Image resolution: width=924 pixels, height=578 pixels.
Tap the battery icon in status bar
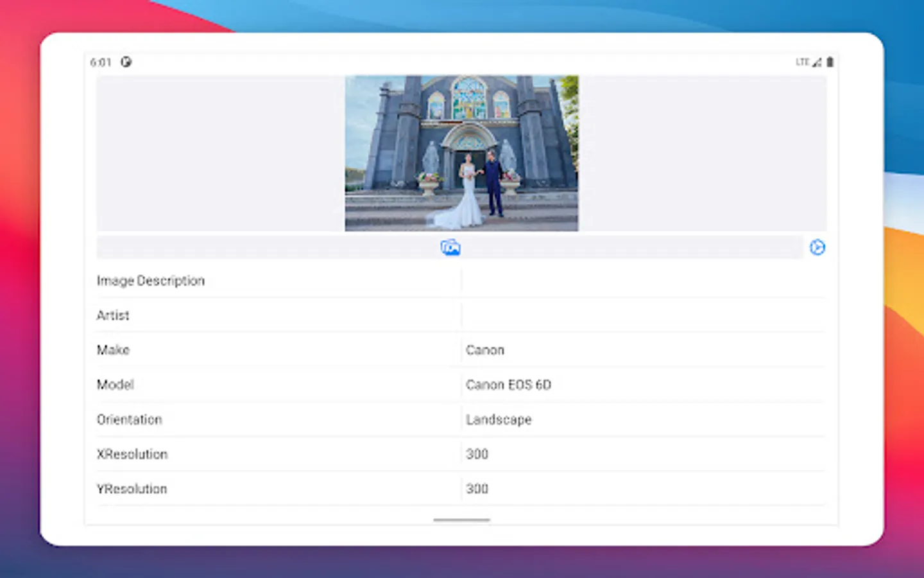coord(830,62)
